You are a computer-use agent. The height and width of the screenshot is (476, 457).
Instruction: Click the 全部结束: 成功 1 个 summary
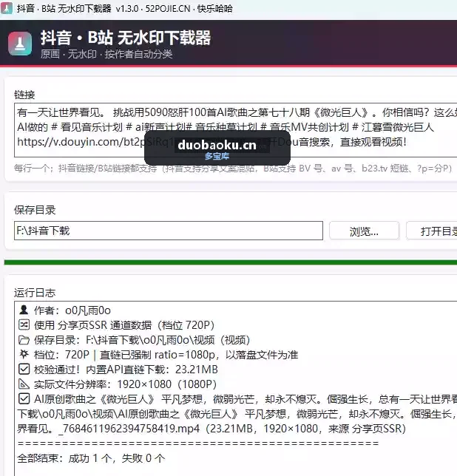[91, 458]
